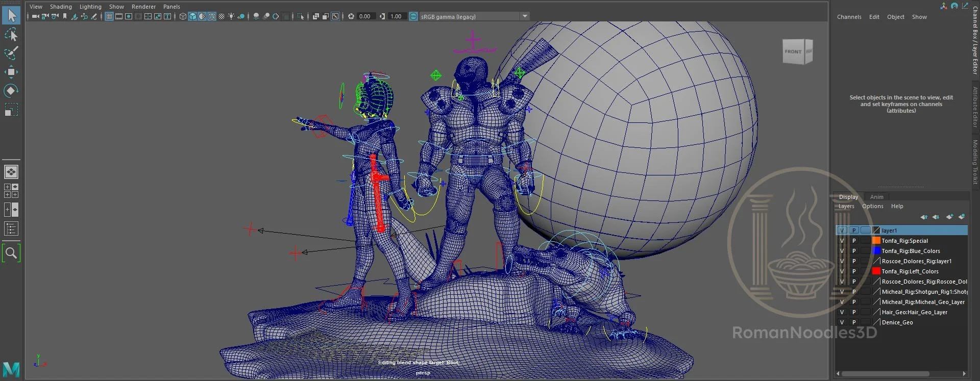Select the Lasso selection tool
The width and height of the screenshot is (980, 381).
11,35
